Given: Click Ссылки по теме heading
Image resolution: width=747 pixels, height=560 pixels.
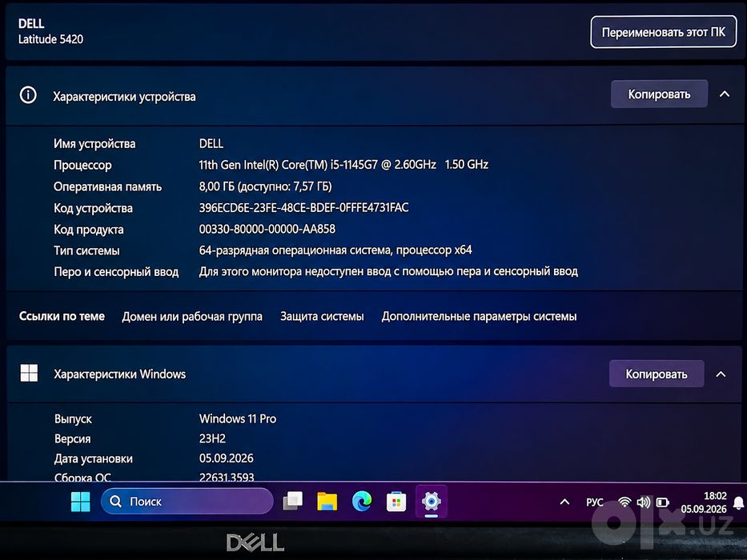Looking at the screenshot, I should tap(62, 316).
